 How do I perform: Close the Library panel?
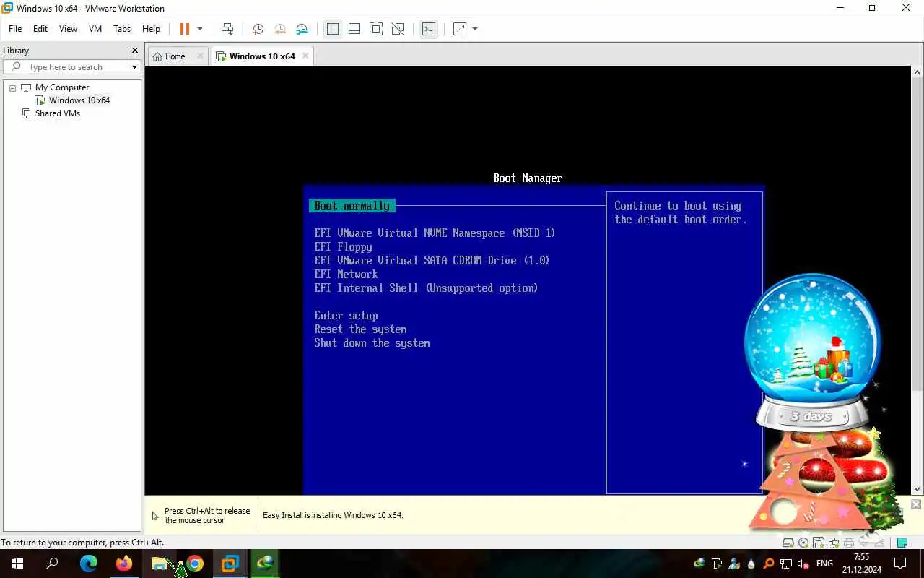pyautogui.click(x=134, y=51)
